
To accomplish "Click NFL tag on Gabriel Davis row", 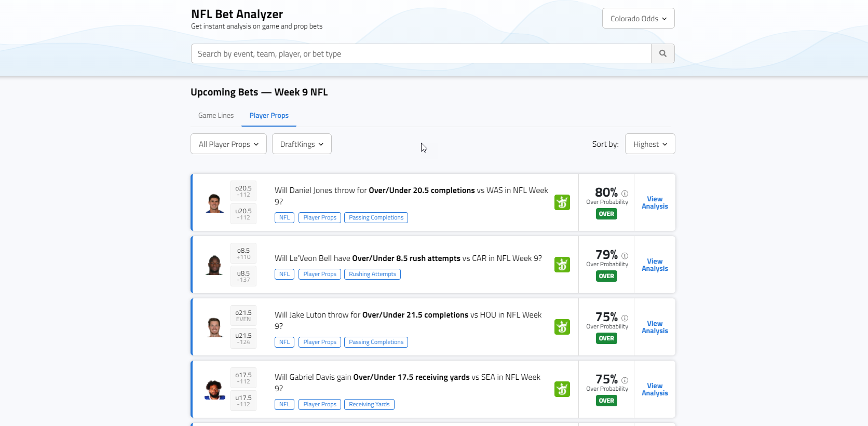I will pyautogui.click(x=284, y=405).
